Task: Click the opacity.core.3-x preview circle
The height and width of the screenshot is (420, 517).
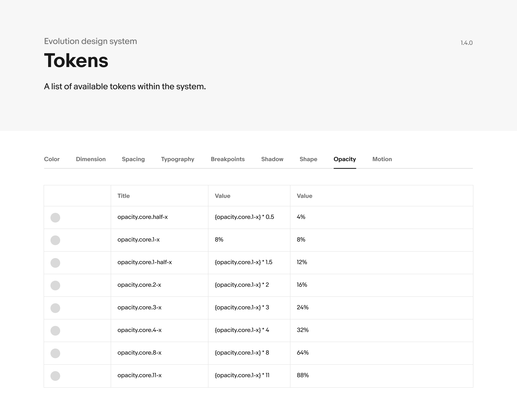Action: (x=55, y=308)
